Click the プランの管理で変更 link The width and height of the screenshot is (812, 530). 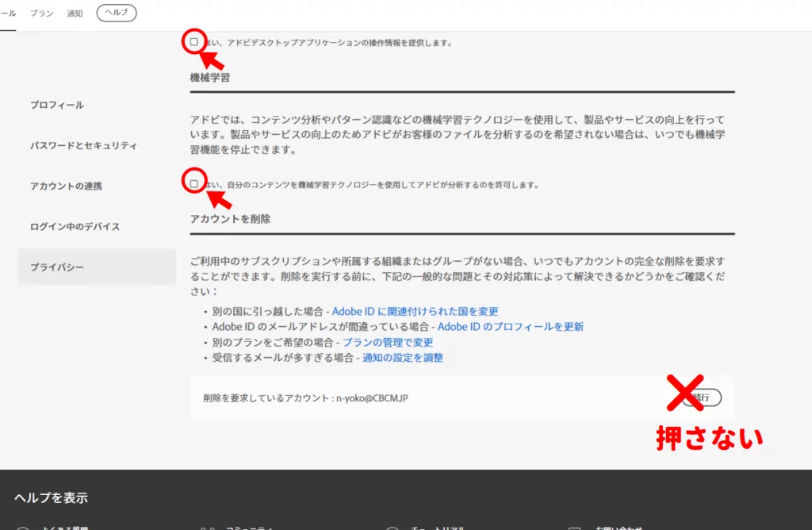388,342
